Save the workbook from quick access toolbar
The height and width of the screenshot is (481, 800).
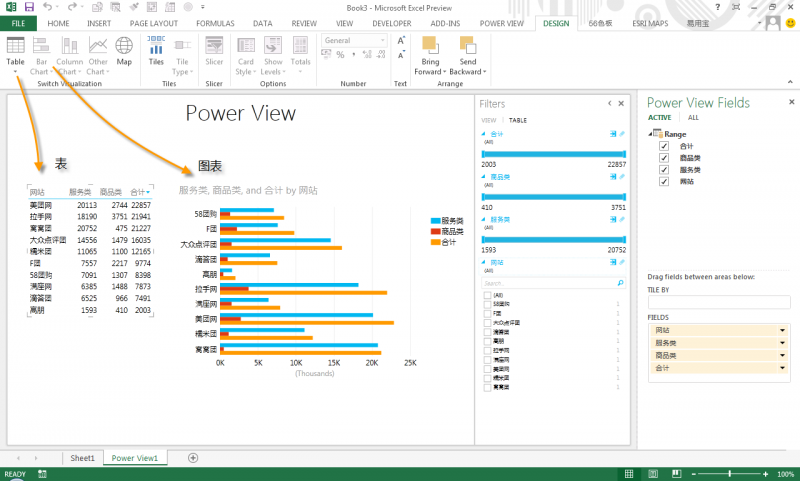29,7
